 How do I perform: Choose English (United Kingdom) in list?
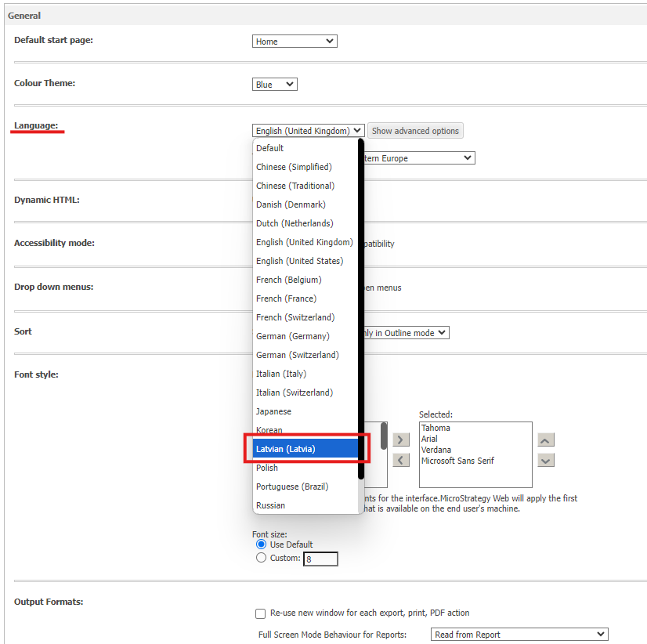pos(305,242)
